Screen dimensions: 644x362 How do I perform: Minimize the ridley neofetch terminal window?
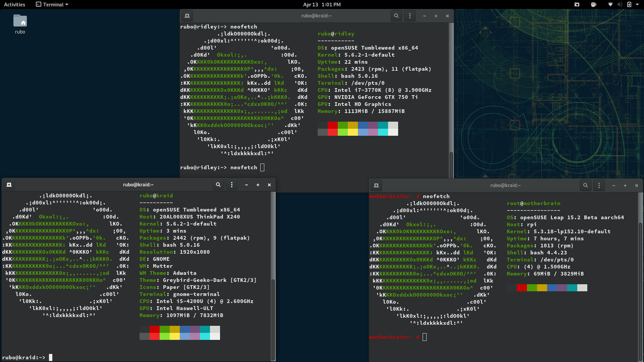[425, 16]
